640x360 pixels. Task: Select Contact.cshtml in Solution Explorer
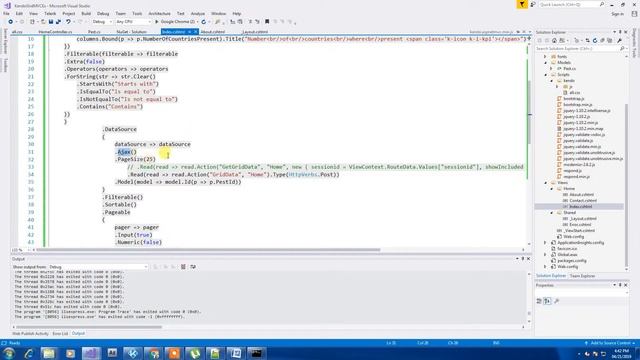click(x=582, y=201)
